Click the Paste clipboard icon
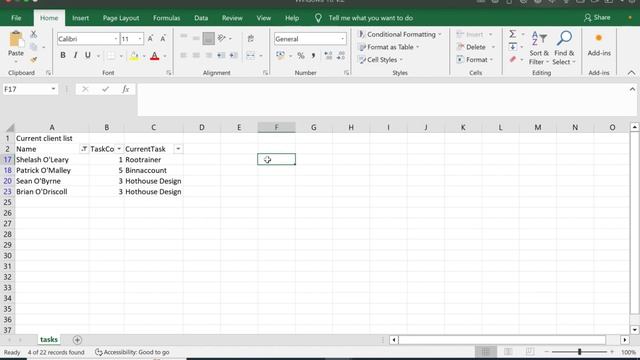Screen dimensions: 640x360 (x=16, y=39)
